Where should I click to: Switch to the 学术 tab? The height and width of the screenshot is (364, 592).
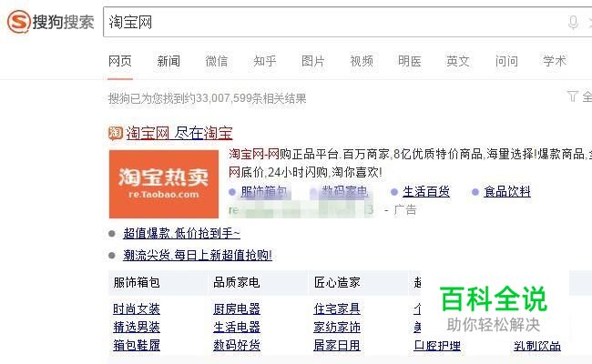click(x=555, y=61)
